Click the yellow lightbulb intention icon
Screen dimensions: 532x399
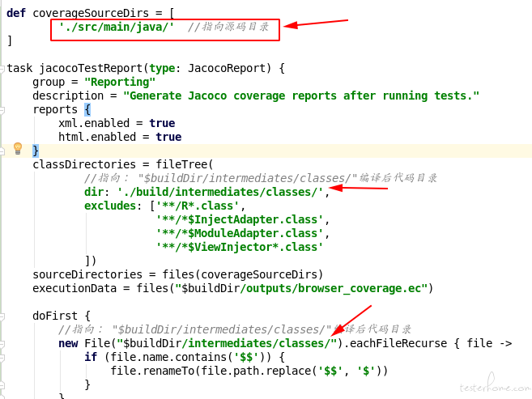18,148
